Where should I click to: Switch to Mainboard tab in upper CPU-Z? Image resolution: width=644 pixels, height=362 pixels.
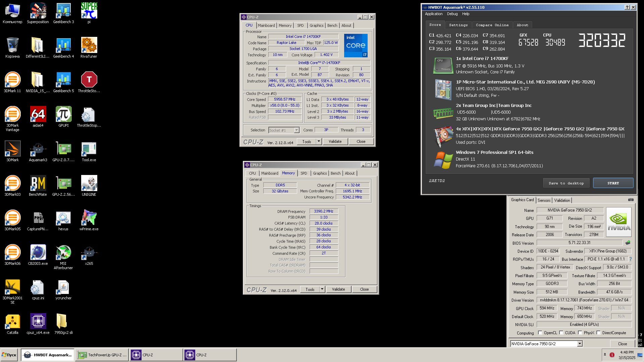(x=266, y=25)
